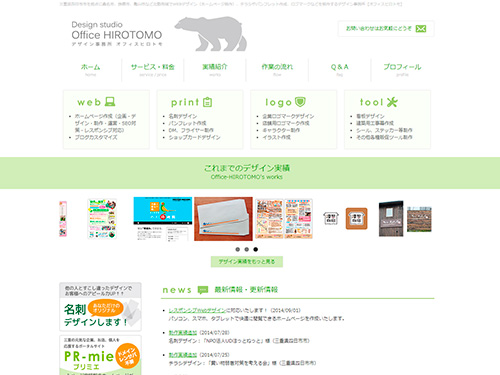Screen dimensions: 500x375
Task: Open the 実績紹介 navigation tab
Action: [215, 70]
